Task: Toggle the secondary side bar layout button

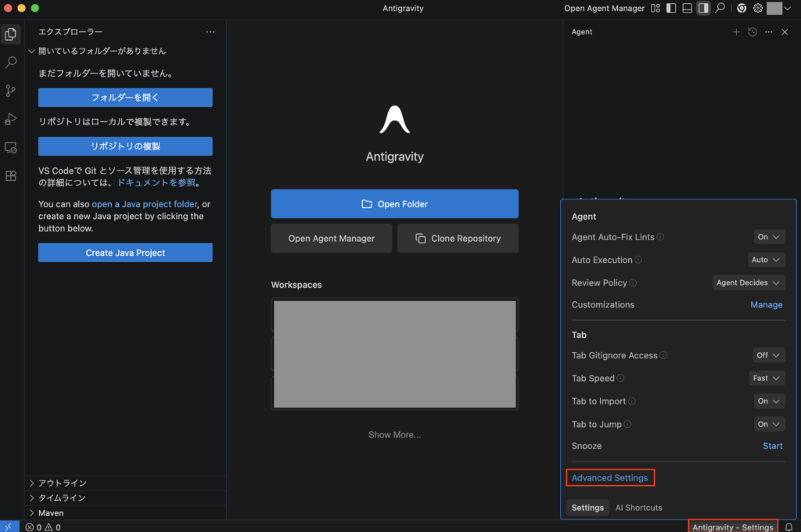Action: click(703, 9)
